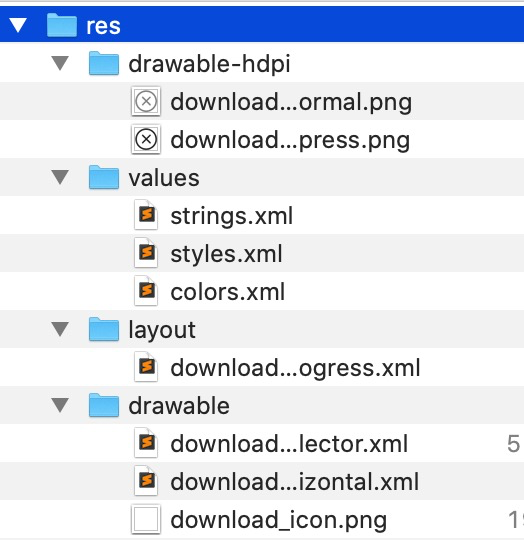Image resolution: width=524 pixels, height=540 pixels.
Task: Click the values folder icon
Action: 104,177
